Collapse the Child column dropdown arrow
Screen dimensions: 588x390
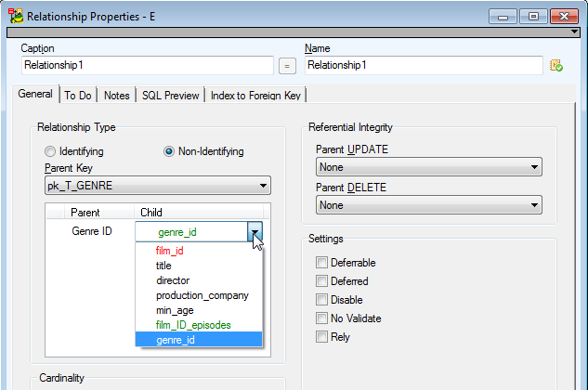coord(255,232)
